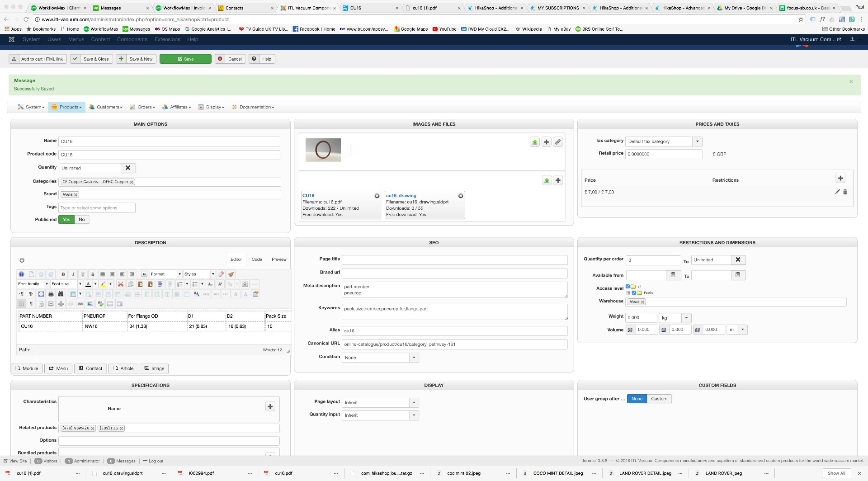This screenshot has height=481, width=868.
Task: Add a new price with plus icon
Action: click(840, 178)
